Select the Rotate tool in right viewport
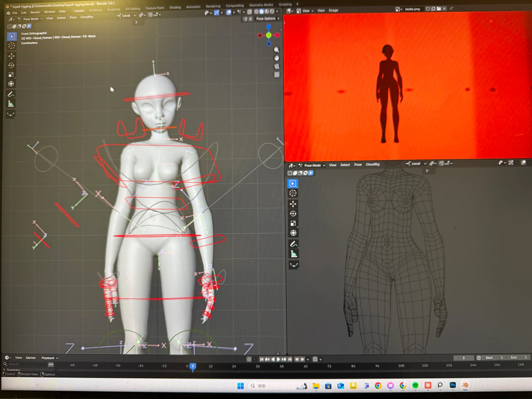 (293, 214)
